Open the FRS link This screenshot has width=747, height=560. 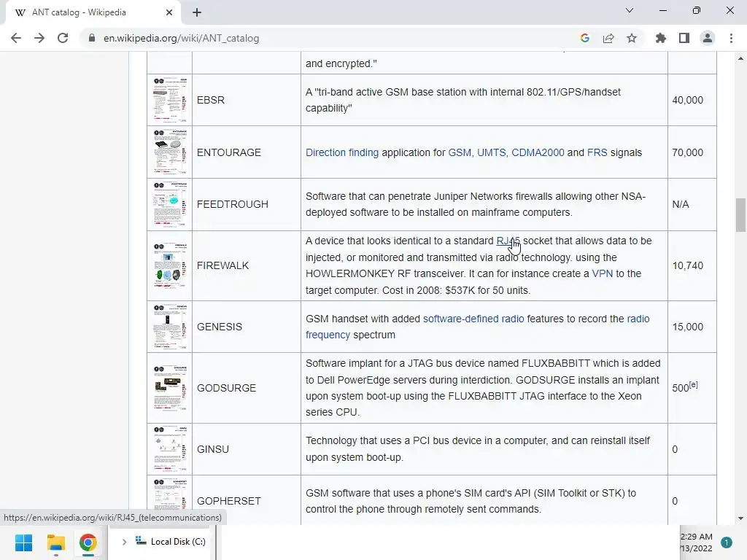(x=597, y=152)
